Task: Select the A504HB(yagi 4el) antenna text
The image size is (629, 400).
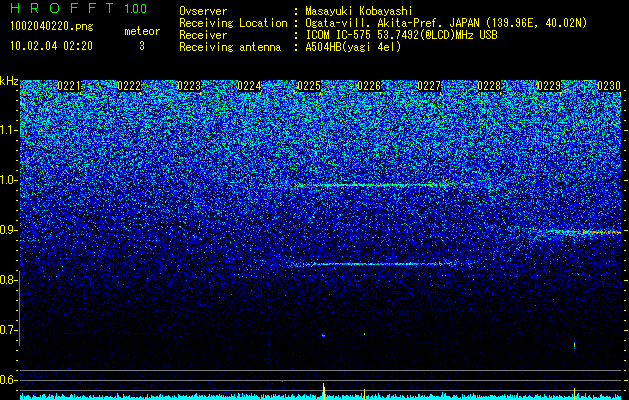Action: (x=353, y=47)
